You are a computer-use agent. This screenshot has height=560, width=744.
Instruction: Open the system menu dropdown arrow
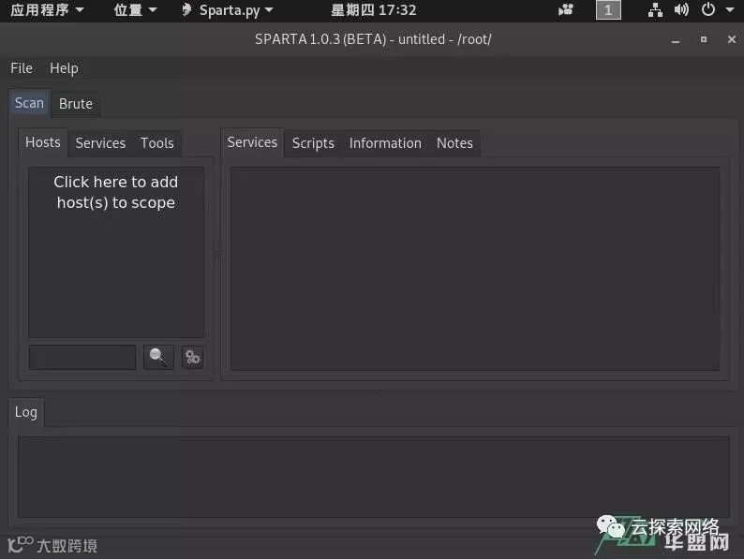(x=730, y=9)
